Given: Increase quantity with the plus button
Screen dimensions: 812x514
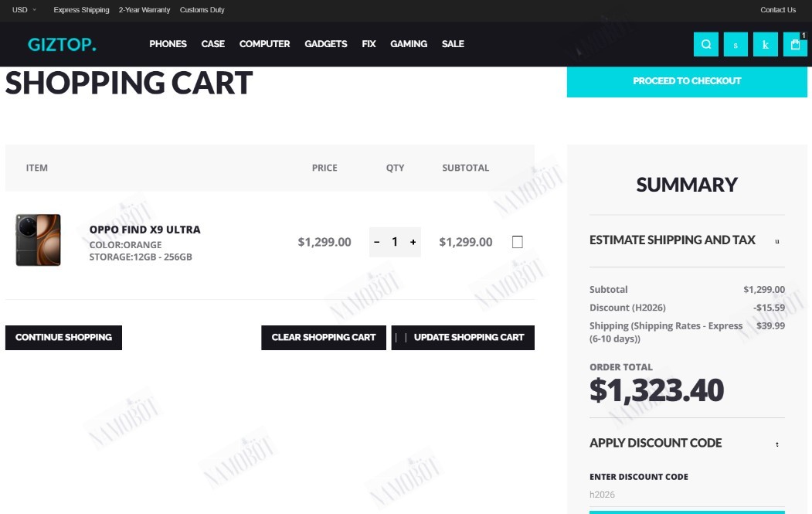Looking at the screenshot, I should pos(413,242).
